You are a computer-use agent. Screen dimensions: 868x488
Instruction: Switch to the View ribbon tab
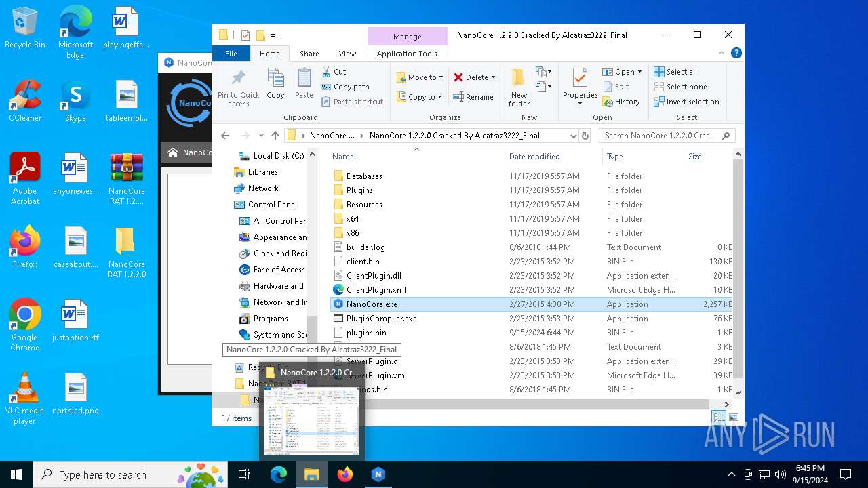coord(347,54)
